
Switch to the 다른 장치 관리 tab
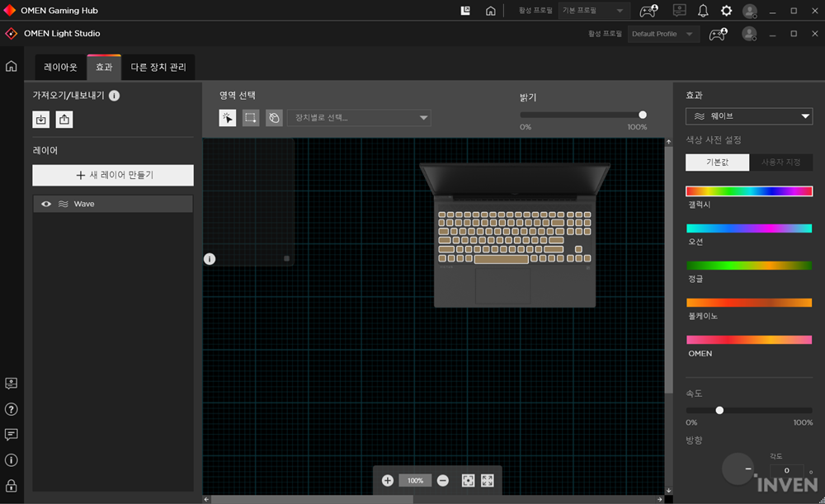click(158, 68)
